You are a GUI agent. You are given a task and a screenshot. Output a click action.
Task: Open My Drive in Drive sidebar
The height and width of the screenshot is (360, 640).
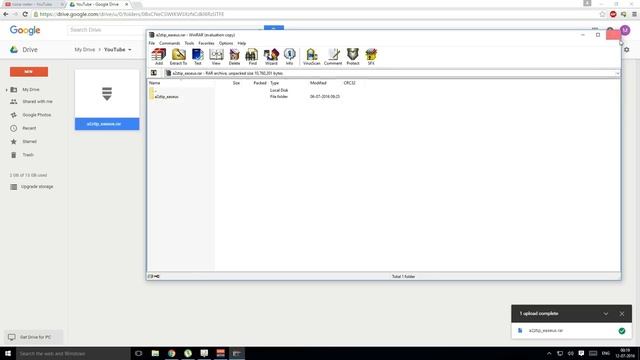tap(31, 89)
